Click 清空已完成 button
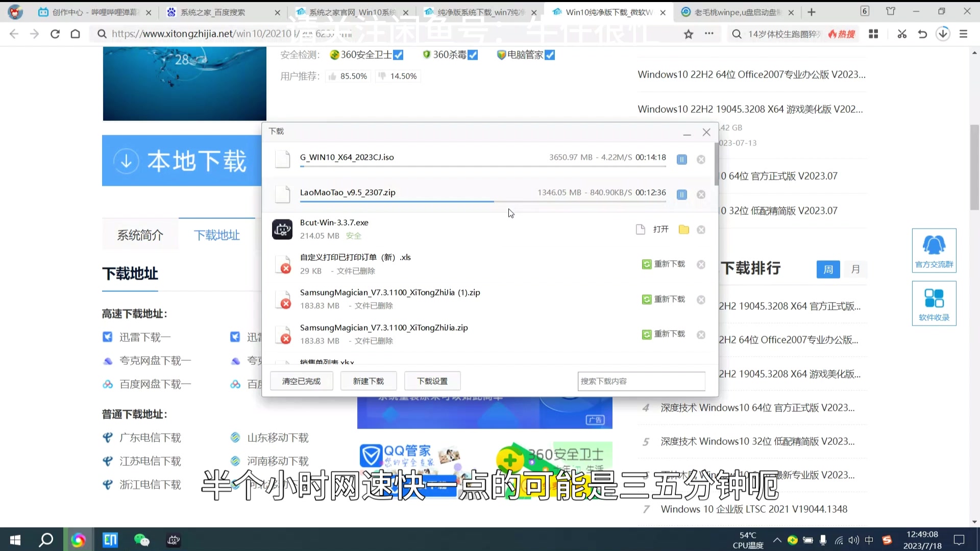The image size is (980, 551). [301, 381]
